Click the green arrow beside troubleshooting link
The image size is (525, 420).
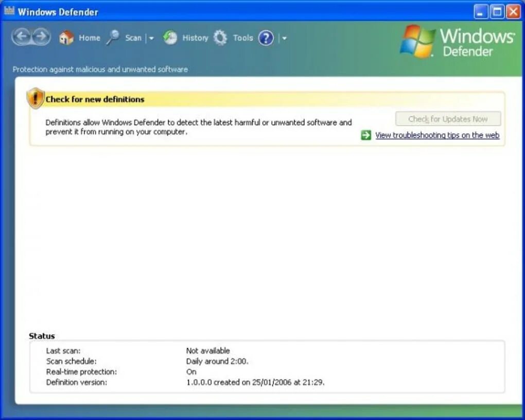tap(366, 135)
